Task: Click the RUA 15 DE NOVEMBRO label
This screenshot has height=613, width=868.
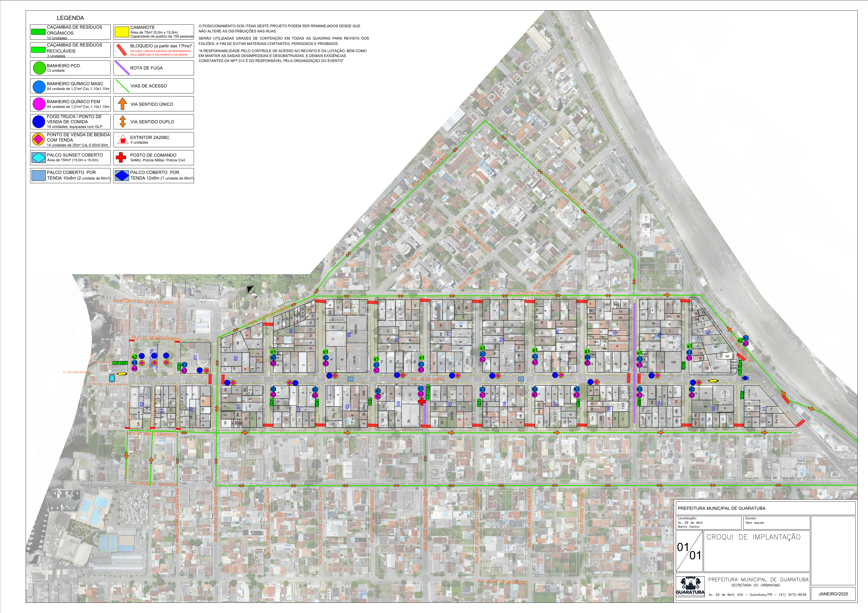Action: click(x=156, y=338)
